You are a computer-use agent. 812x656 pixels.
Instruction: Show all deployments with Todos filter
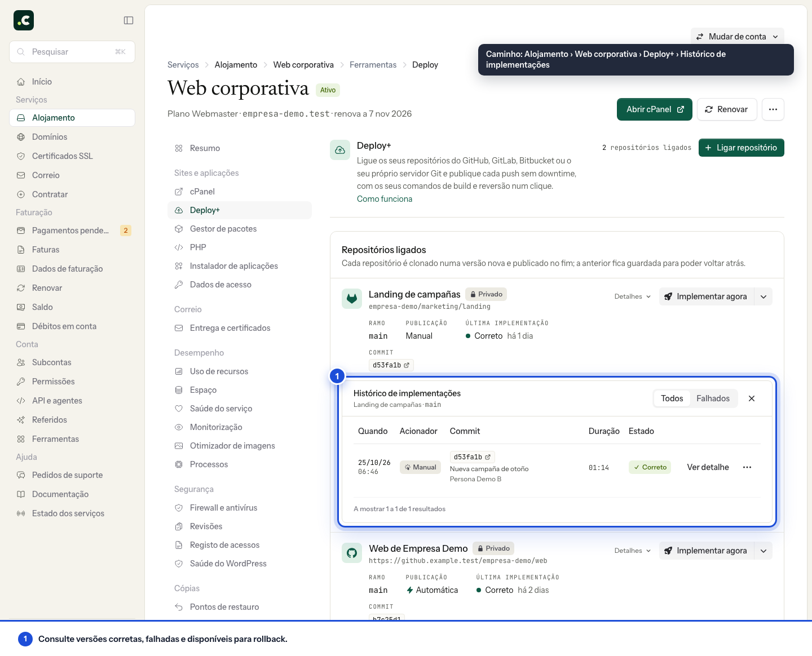click(672, 398)
